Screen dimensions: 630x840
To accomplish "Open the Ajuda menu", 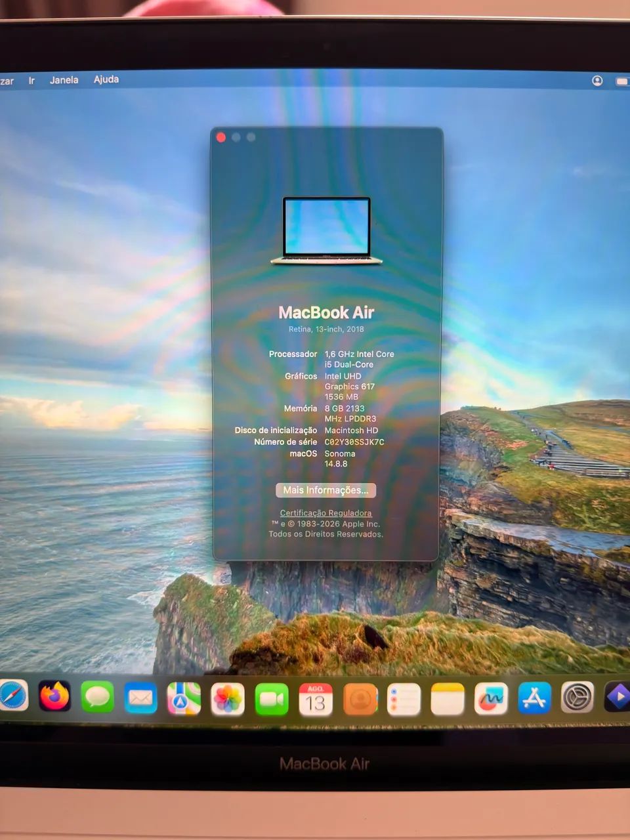I will point(106,79).
